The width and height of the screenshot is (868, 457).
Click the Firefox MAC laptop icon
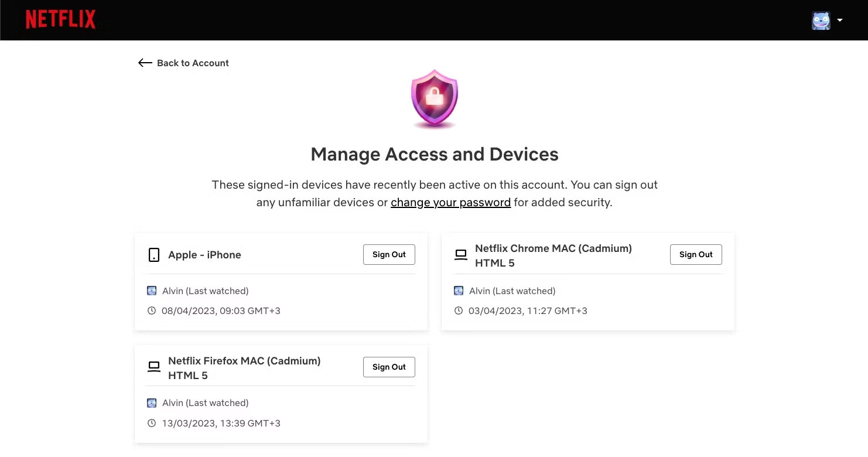click(x=154, y=367)
